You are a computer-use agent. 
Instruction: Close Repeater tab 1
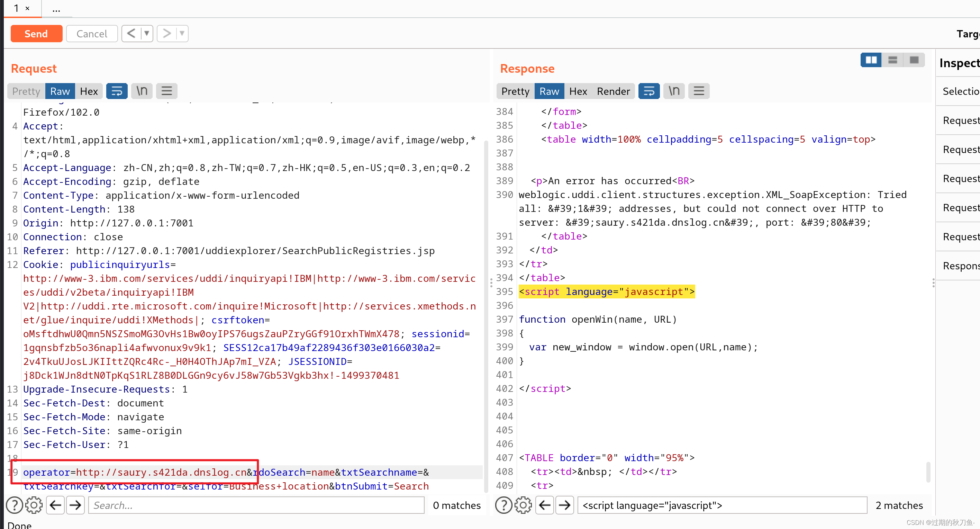coord(27,8)
